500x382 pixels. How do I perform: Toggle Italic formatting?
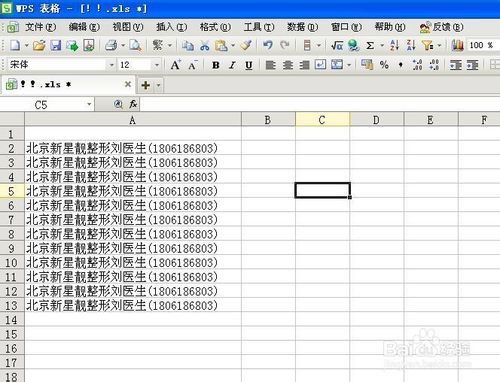(x=232, y=65)
